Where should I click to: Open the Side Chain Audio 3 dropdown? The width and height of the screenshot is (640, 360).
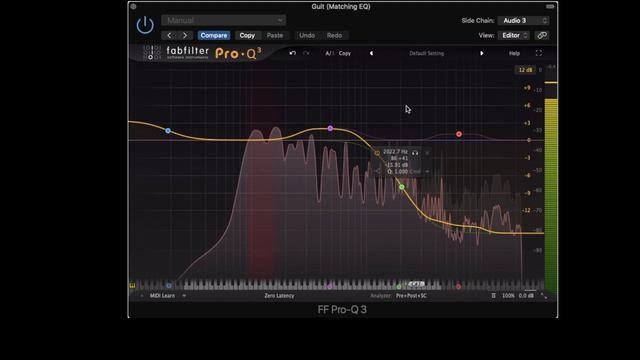point(523,20)
